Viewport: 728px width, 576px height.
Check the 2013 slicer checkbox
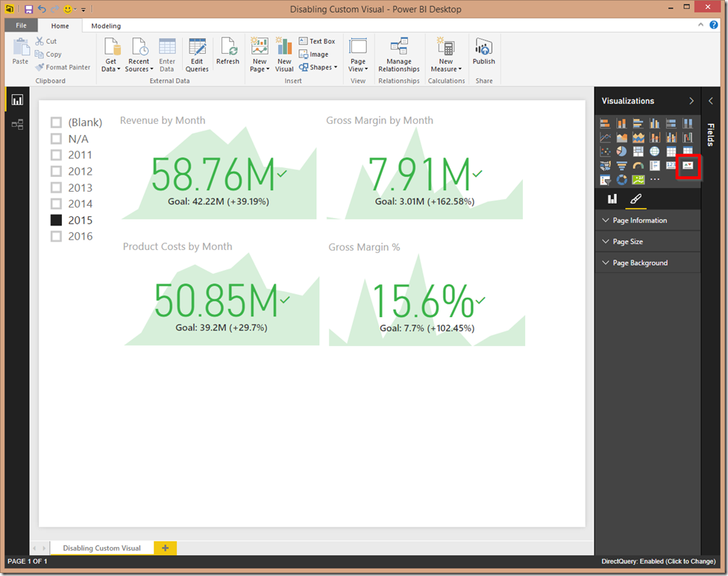pos(56,187)
